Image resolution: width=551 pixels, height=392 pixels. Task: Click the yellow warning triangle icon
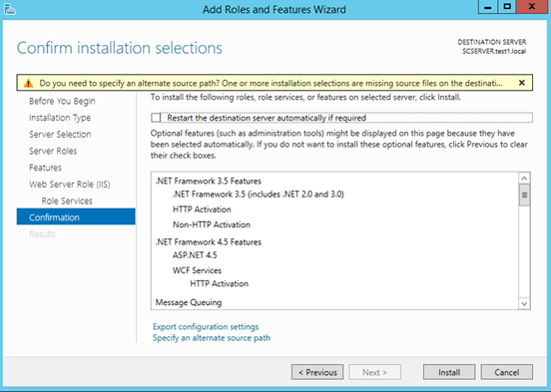point(28,83)
